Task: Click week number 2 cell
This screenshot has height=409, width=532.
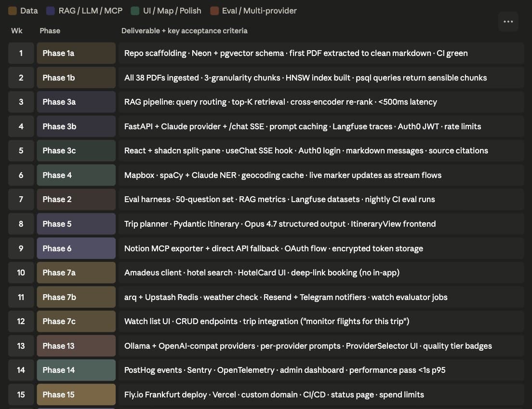Action: 21,78
